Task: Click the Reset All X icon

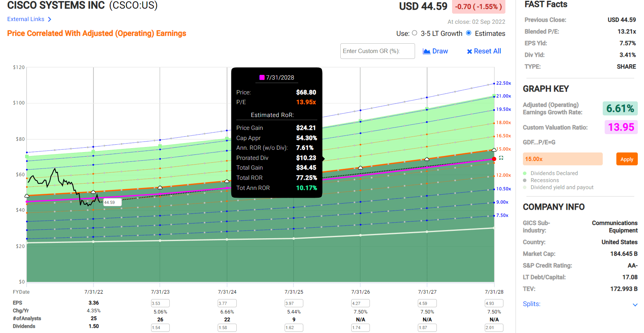Action: (470, 51)
